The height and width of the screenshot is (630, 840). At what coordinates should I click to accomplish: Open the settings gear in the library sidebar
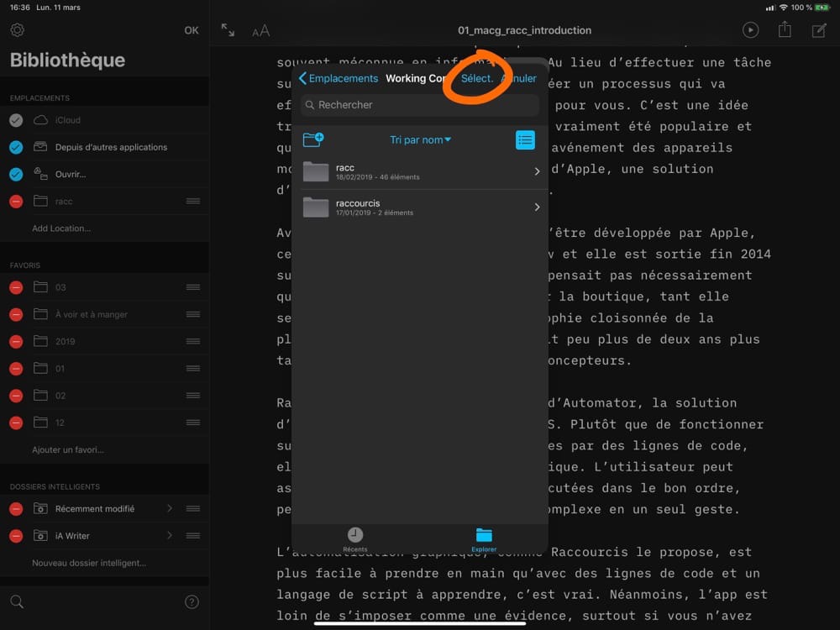click(x=17, y=30)
